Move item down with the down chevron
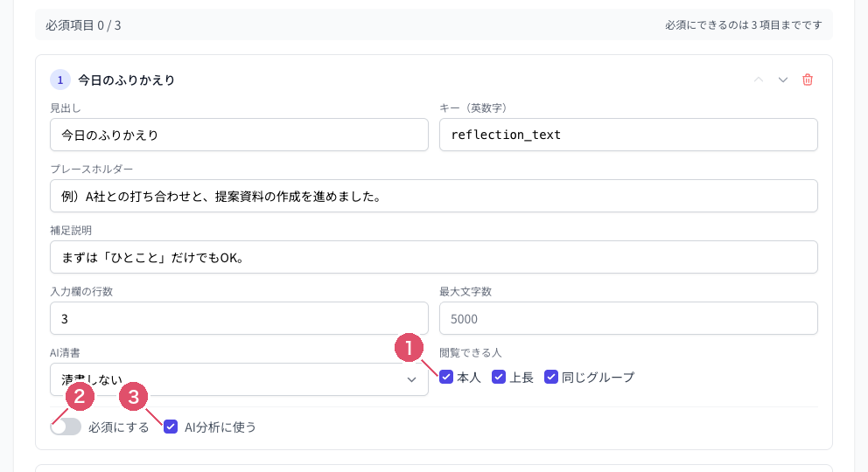The width and height of the screenshot is (868, 472). coord(783,80)
